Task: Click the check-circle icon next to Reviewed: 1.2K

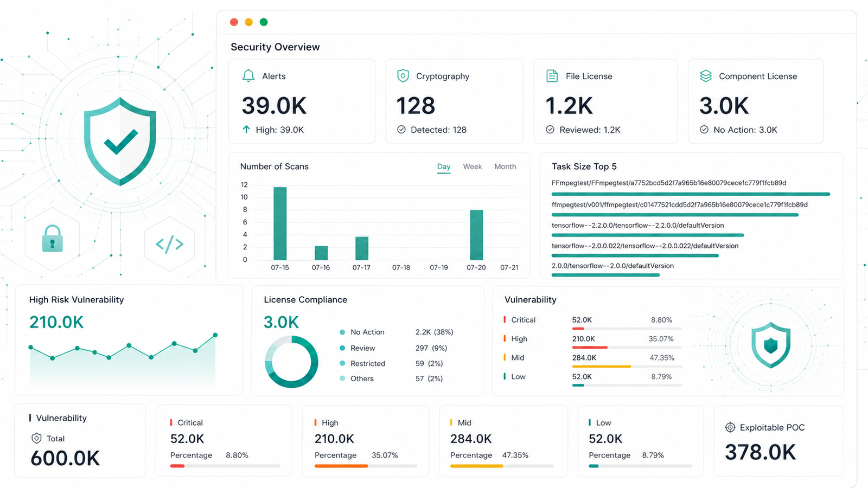Action: (550, 130)
